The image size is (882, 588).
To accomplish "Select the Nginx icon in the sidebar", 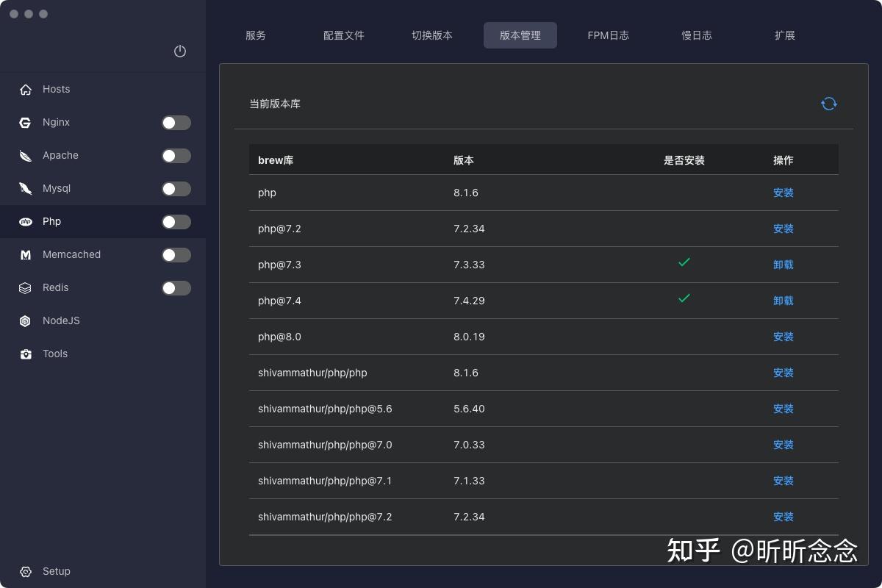I will point(24,122).
